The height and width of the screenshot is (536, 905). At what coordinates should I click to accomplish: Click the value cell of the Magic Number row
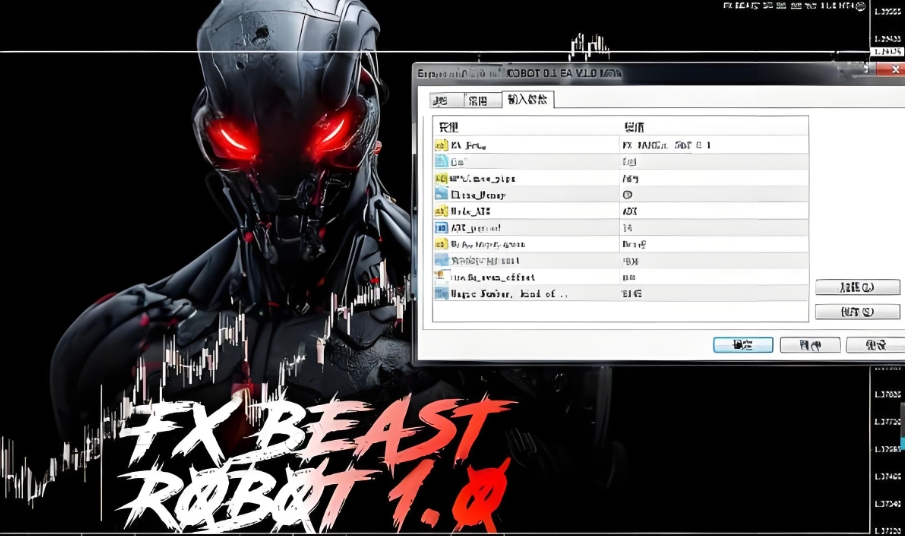[x=713, y=294]
